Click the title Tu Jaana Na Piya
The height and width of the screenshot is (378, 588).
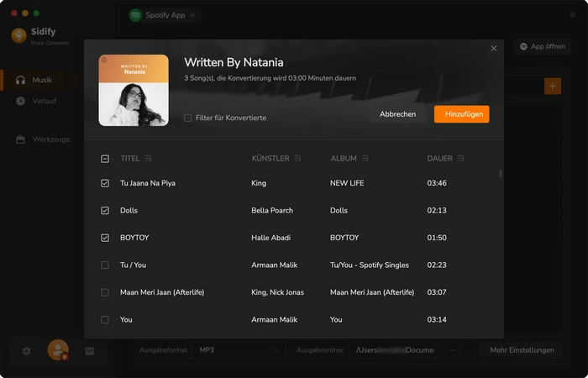click(148, 183)
